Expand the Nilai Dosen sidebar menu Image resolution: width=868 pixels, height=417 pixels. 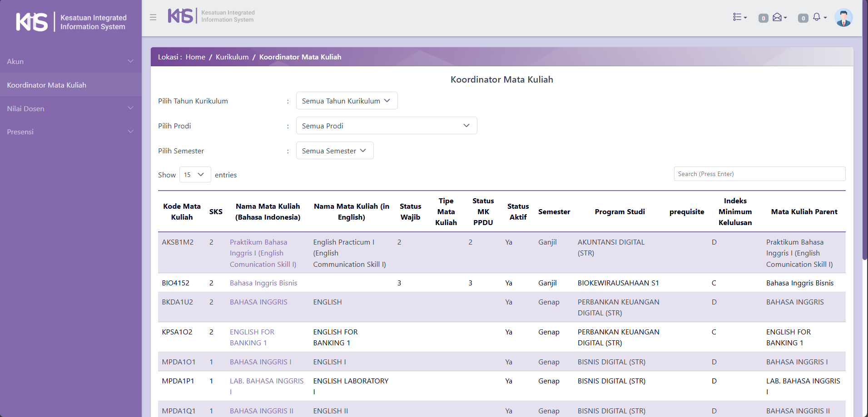pyautogui.click(x=70, y=108)
